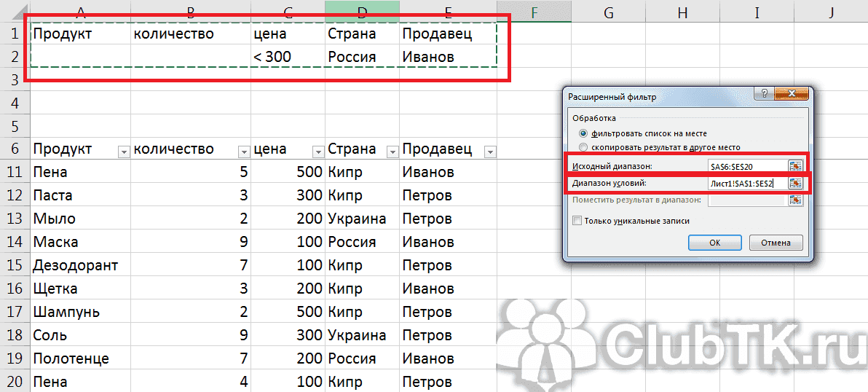Click into Исходный диапазон input field
This screenshot has width=868, height=392.
click(x=746, y=166)
